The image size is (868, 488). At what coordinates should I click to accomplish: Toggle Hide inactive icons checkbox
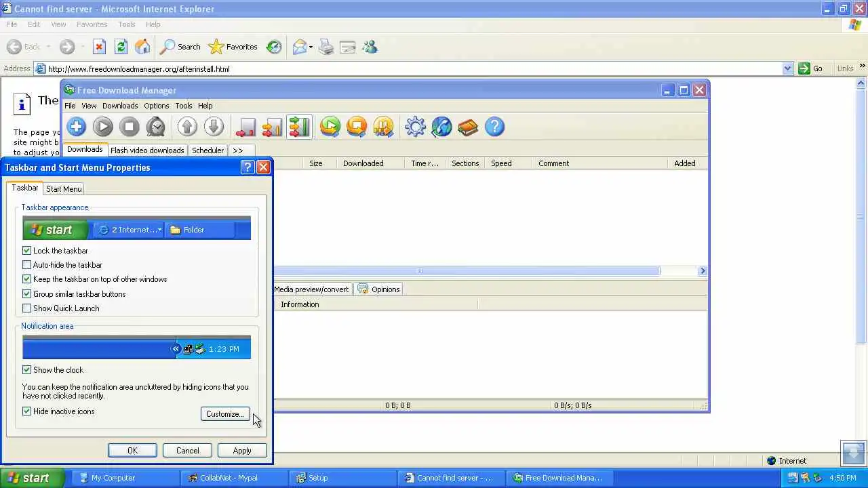point(27,411)
